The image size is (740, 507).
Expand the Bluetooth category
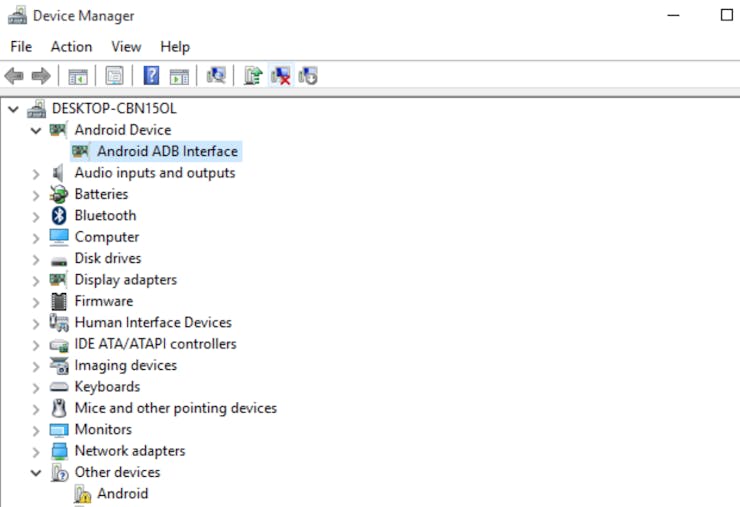pos(36,217)
